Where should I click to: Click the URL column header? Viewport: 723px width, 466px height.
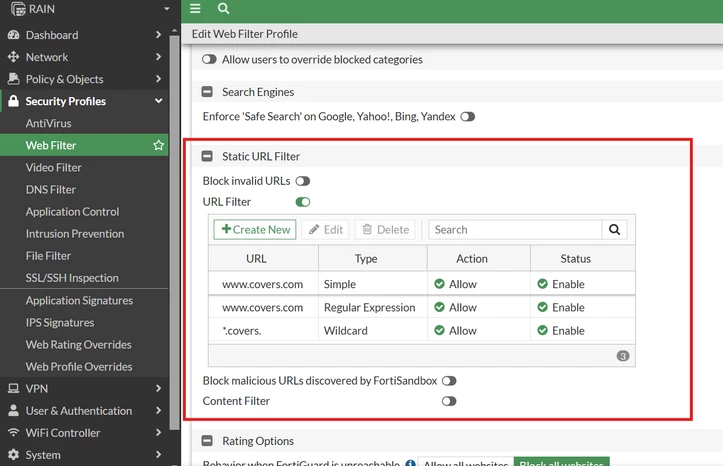[263, 259]
